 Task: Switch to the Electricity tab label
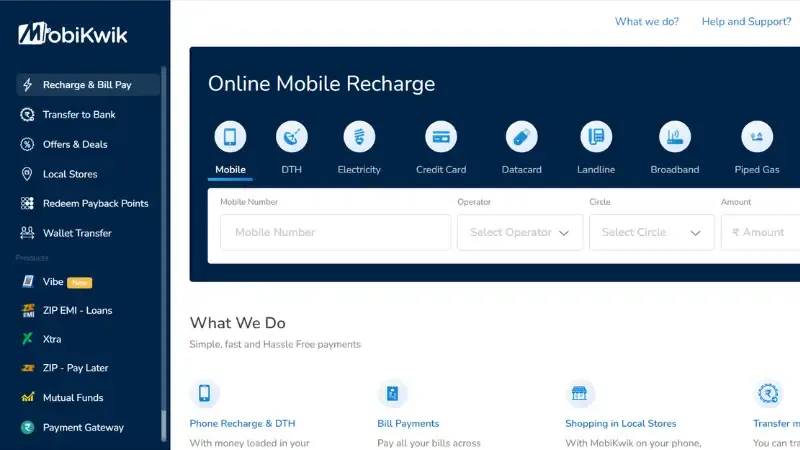pos(359,170)
